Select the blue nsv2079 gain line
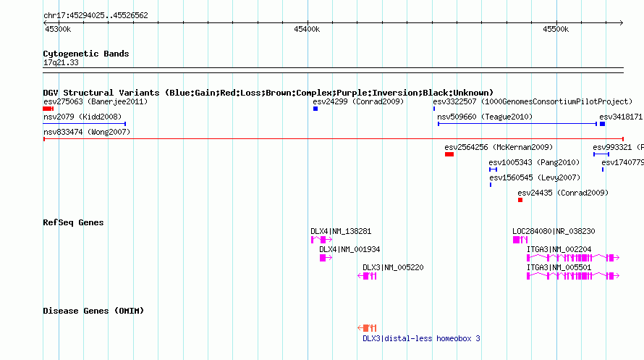This screenshot has width=644, height=360. point(84,124)
